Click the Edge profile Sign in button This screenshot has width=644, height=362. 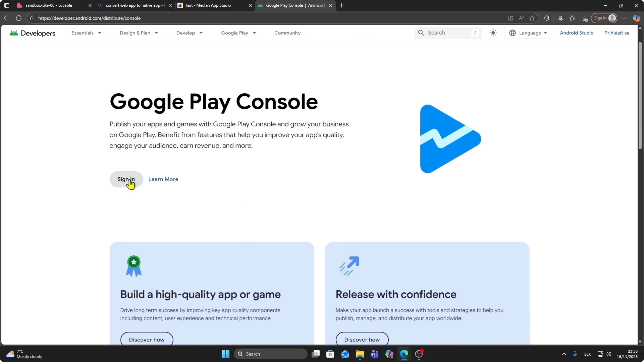604,18
